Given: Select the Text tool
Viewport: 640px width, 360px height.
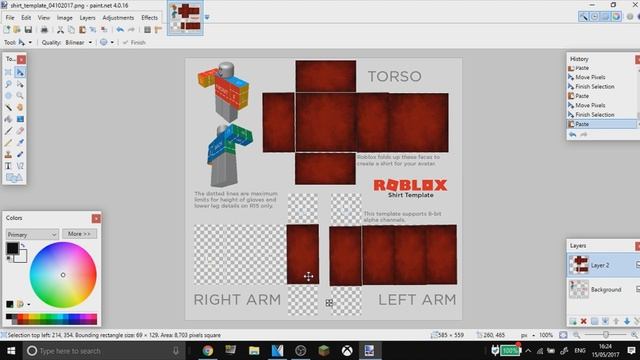Looking at the screenshot, I should 8,166.
